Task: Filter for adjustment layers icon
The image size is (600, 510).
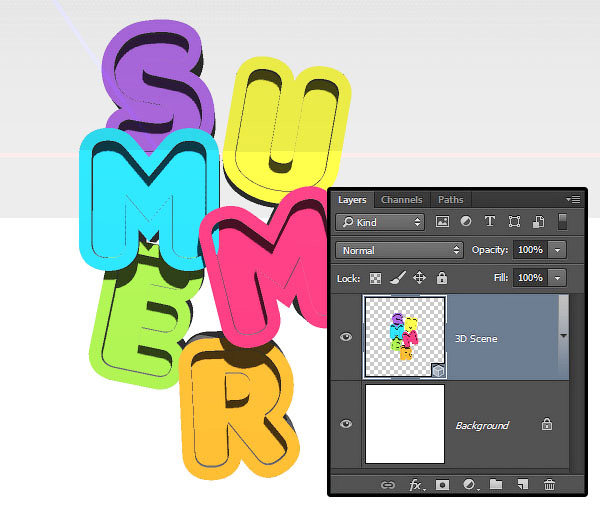Action: [466, 222]
